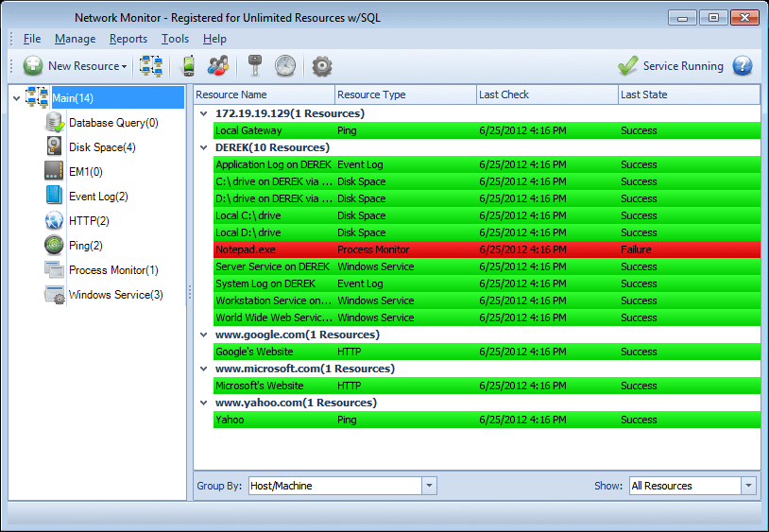
Task: Click the panel splitter grip handle
Action: tap(189, 293)
